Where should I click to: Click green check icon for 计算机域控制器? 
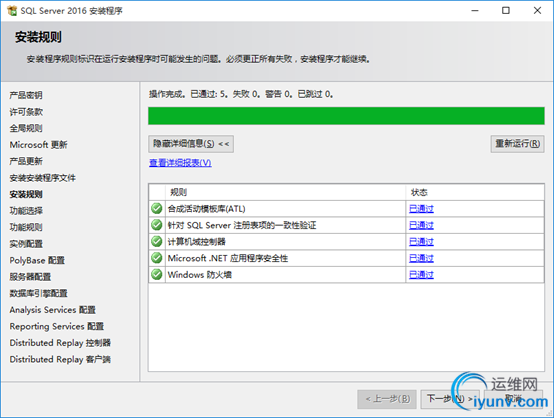click(x=157, y=241)
